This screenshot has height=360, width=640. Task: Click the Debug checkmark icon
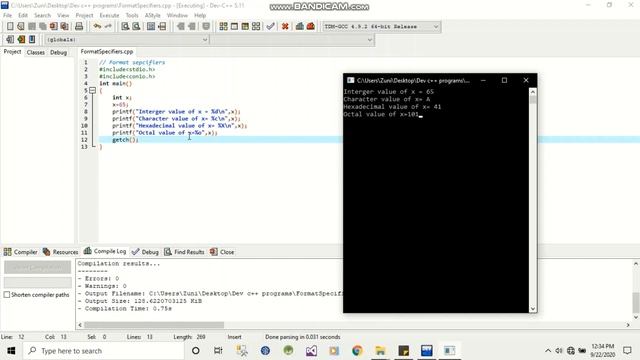coord(270,27)
